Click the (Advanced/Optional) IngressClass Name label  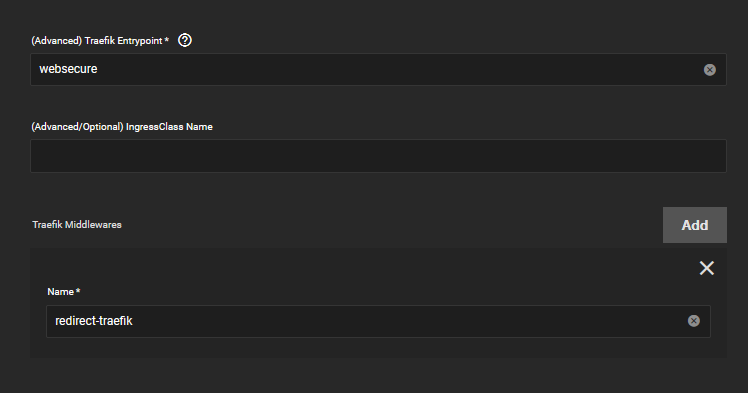click(122, 127)
